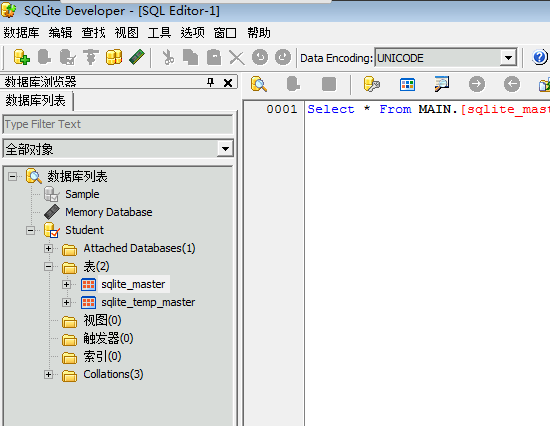Select the Collations(3) folder label

click(x=113, y=374)
